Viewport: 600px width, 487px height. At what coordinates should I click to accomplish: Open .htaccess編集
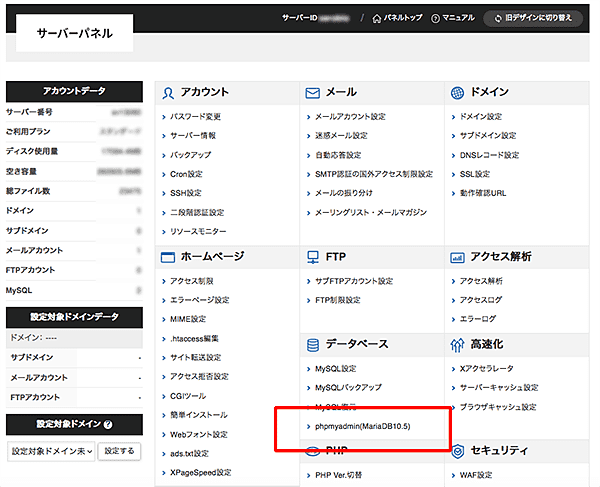(194, 339)
